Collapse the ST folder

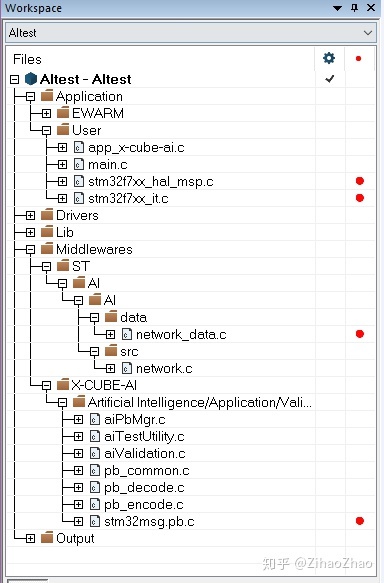point(46,267)
